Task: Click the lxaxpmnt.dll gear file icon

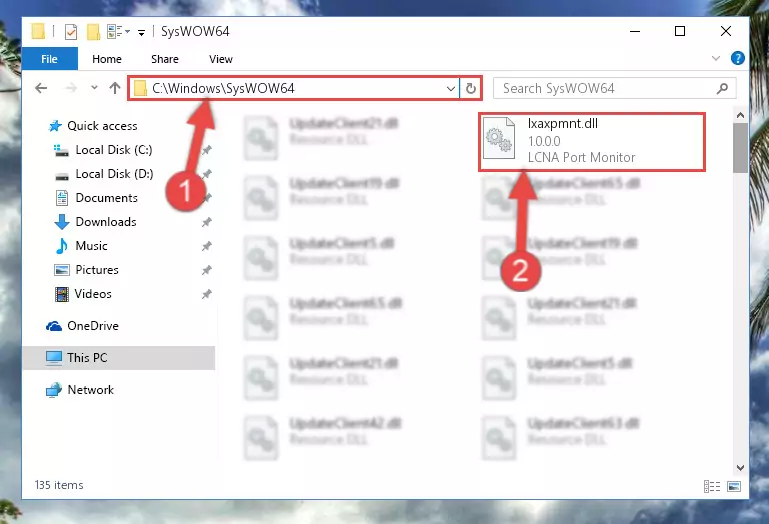Action: [499, 138]
